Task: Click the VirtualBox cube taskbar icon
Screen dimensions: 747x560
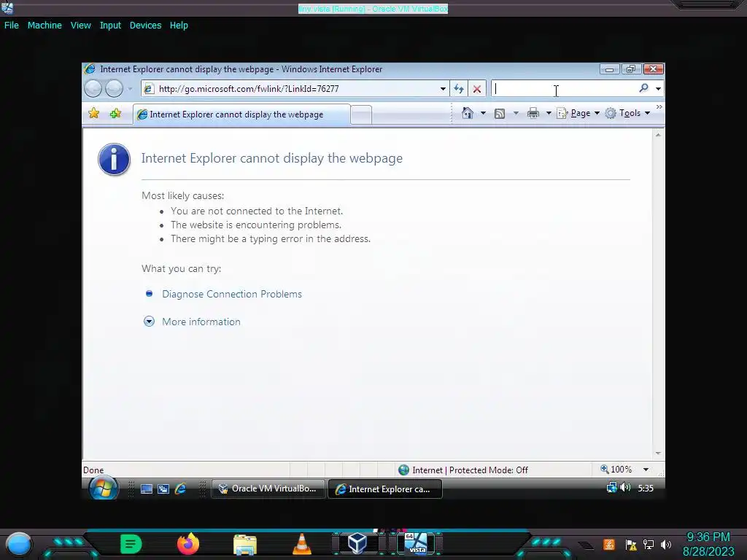Action: (357, 543)
